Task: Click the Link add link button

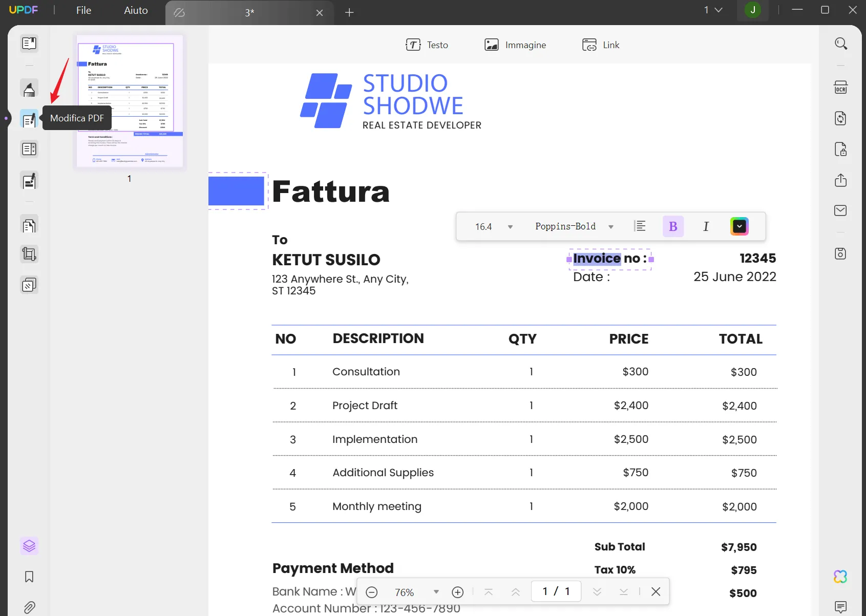Action: (x=601, y=45)
